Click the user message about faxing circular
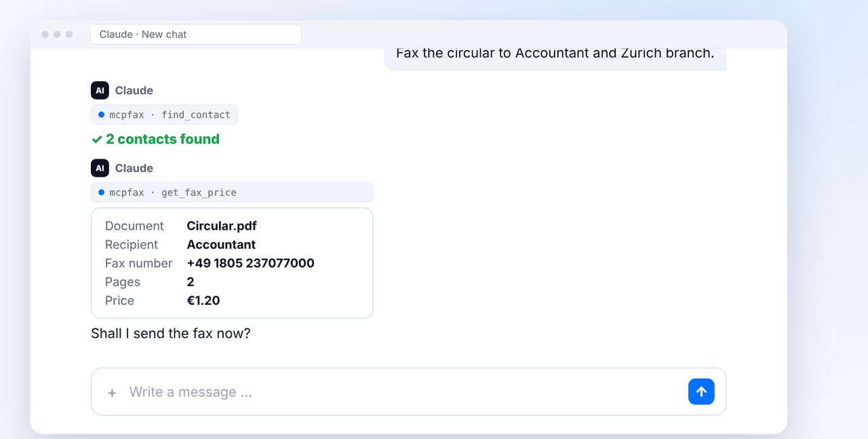868x439 pixels. tap(555, 54)
